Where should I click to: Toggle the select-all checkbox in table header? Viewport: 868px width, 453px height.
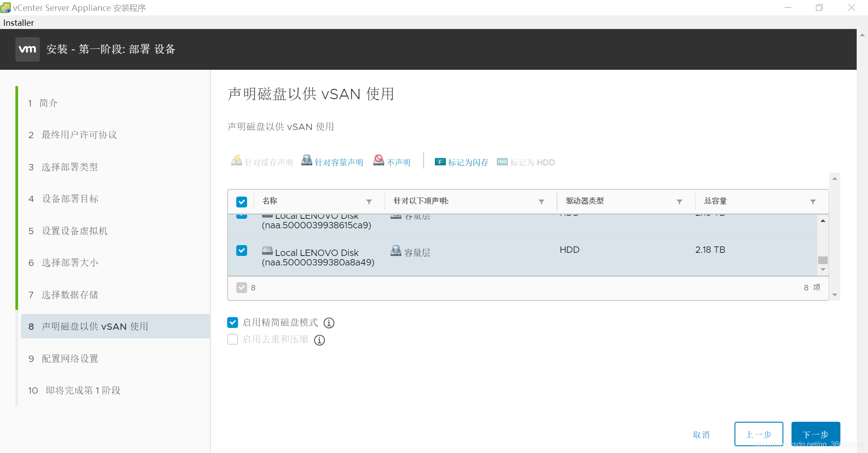242,202
